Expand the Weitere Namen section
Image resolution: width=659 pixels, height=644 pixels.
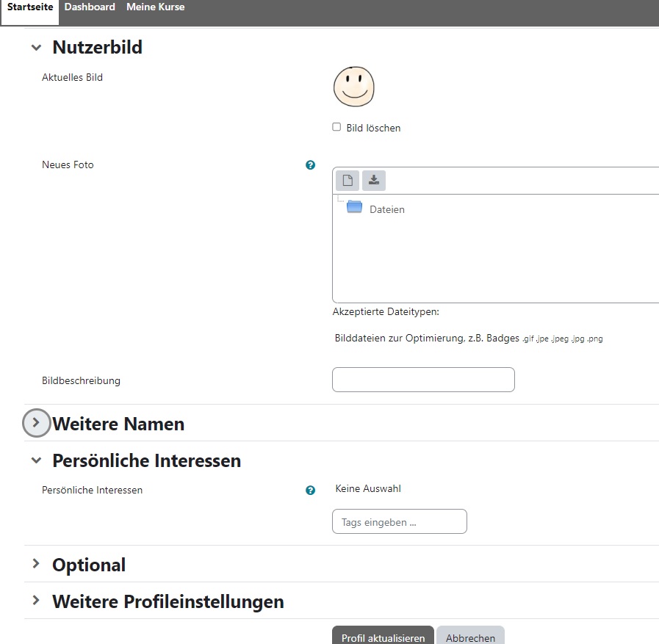point(36,424)
